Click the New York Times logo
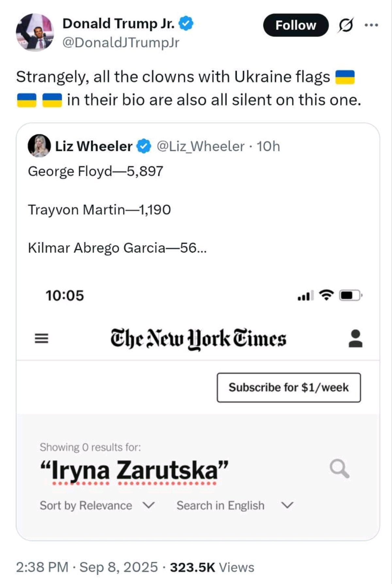392x584 pixels. [x=198, y=338]
